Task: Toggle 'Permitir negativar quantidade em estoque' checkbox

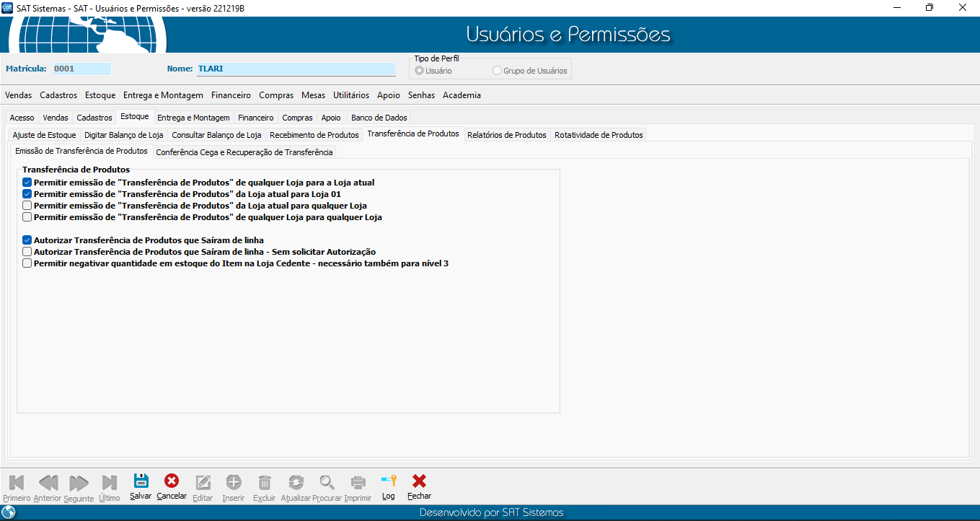Action: pyautogui.click(x=27, y=263)
